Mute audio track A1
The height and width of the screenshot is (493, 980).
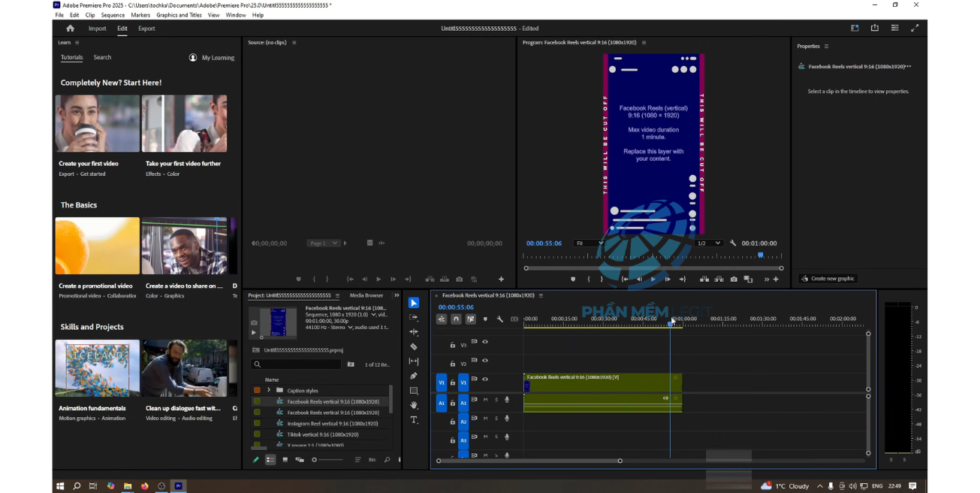485,399
